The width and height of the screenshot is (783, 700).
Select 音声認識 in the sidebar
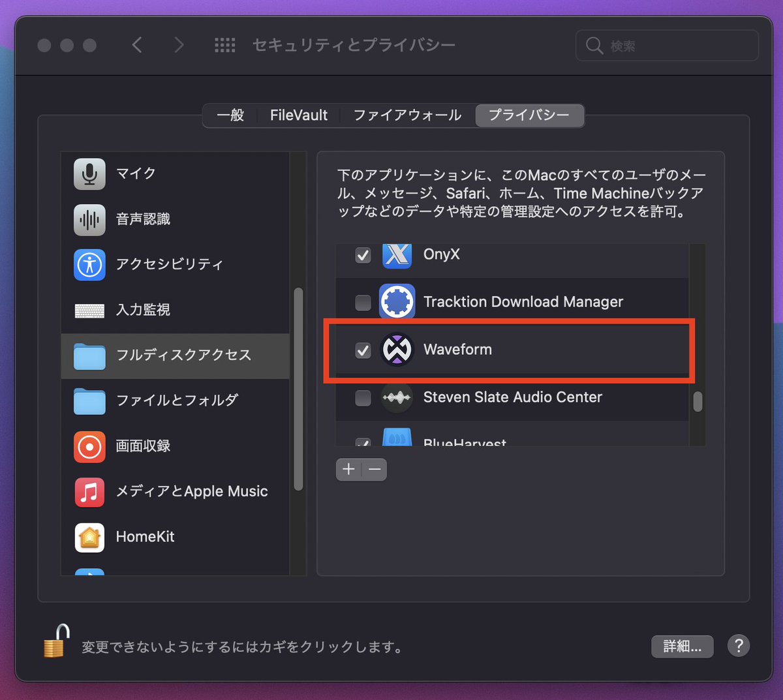pos(175,219)
